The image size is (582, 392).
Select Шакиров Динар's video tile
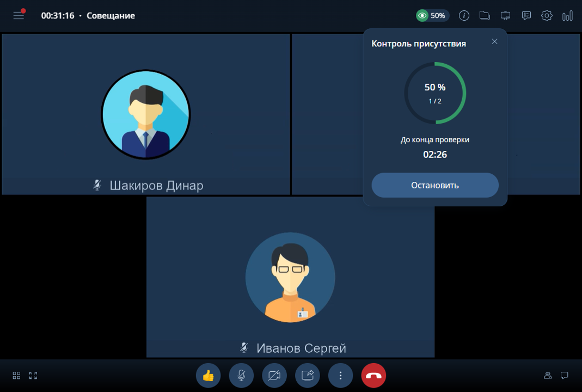(x=146, y=114)
